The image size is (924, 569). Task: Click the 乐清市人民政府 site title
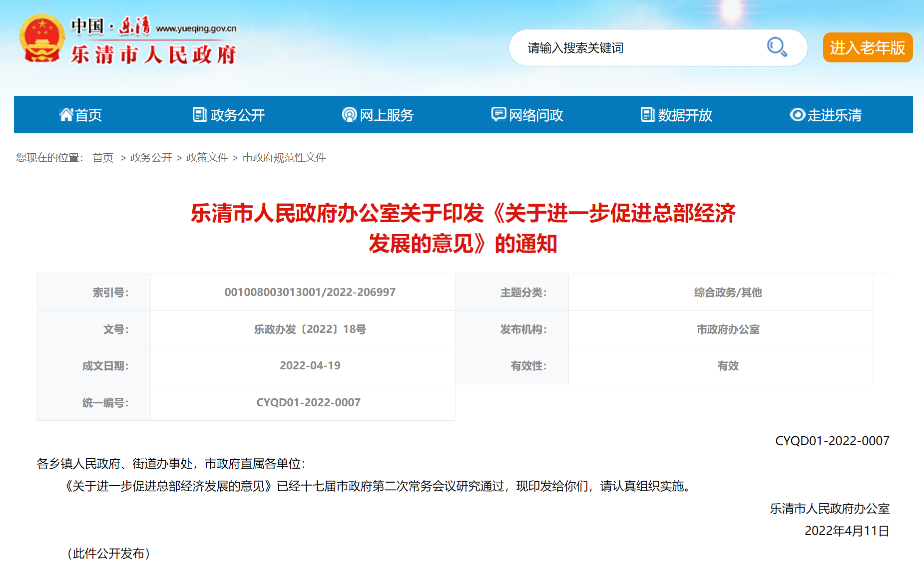click(153, 54)
